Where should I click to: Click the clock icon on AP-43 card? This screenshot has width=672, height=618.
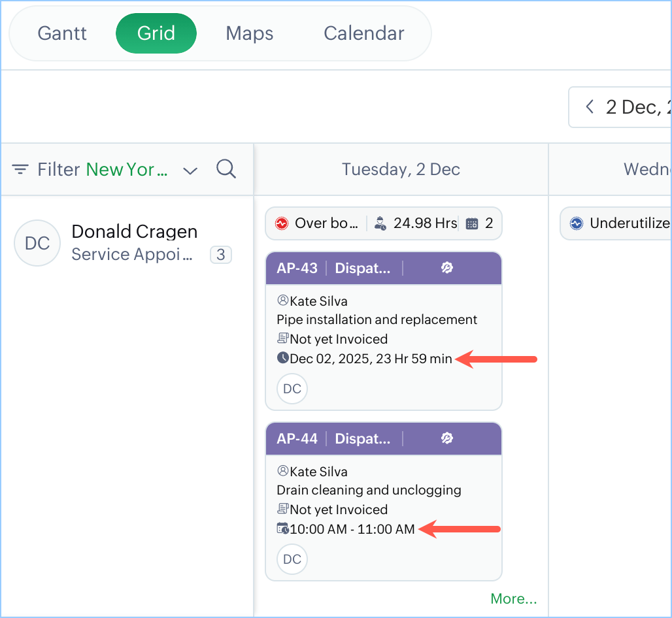(x=282, y=358)
